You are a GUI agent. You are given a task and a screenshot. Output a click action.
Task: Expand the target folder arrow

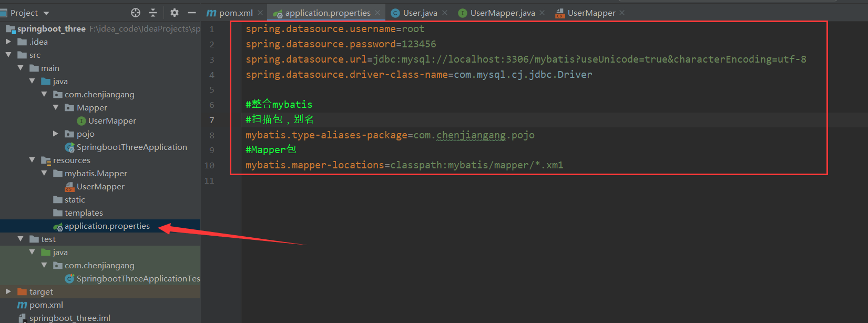click(x=8, y=291)
